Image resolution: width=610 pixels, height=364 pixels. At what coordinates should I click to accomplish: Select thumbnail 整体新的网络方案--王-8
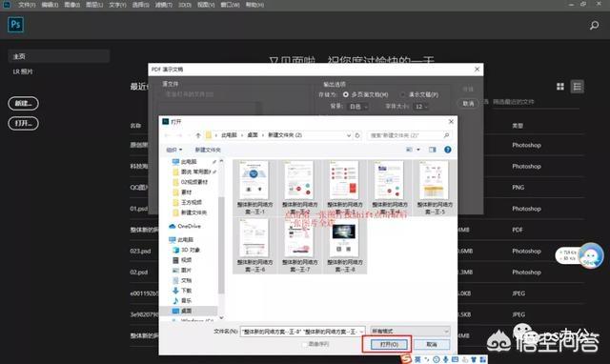(x=345, y=246)
